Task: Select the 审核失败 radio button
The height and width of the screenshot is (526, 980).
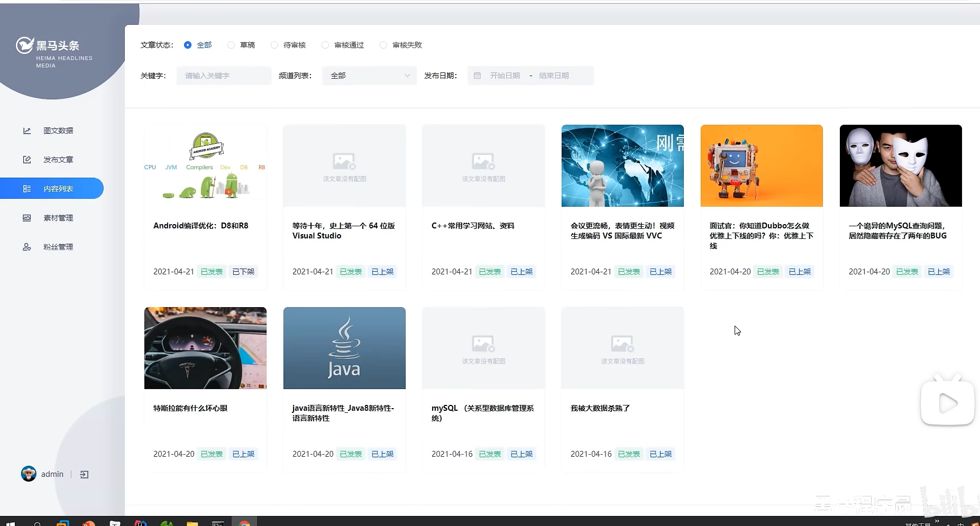Action: click(383, 45)
